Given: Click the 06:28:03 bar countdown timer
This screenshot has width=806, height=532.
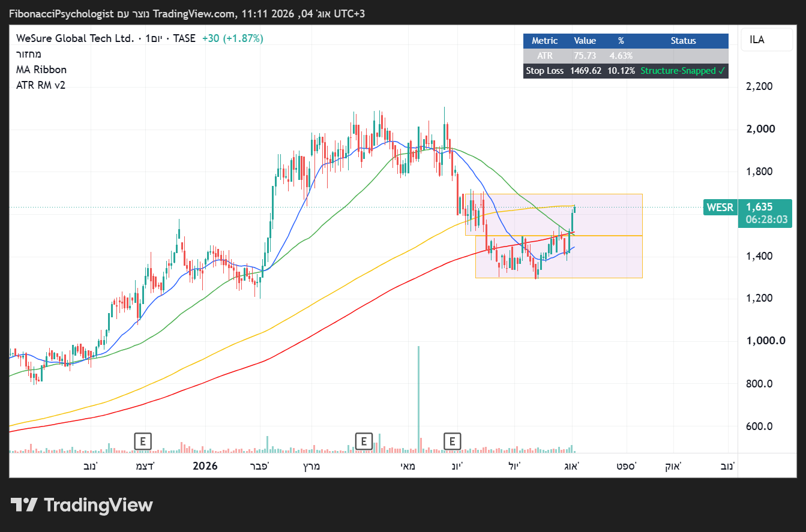Looking at the screenshot, I should [766, 220].
